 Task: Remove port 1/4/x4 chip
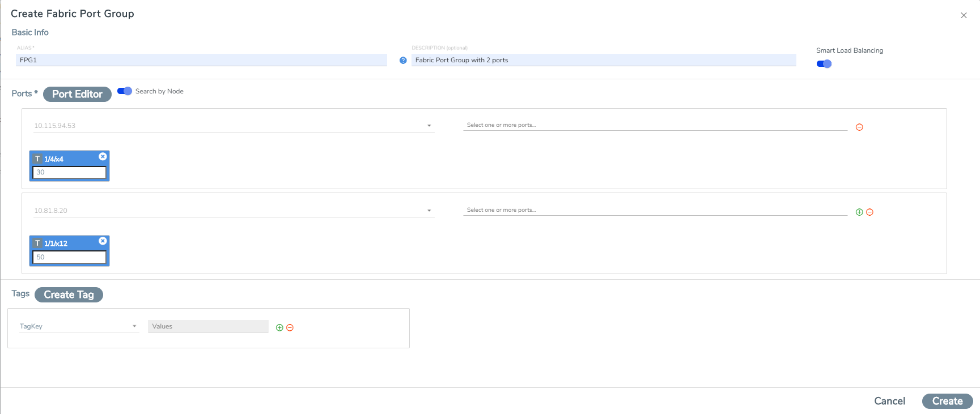tap(103, 157)
